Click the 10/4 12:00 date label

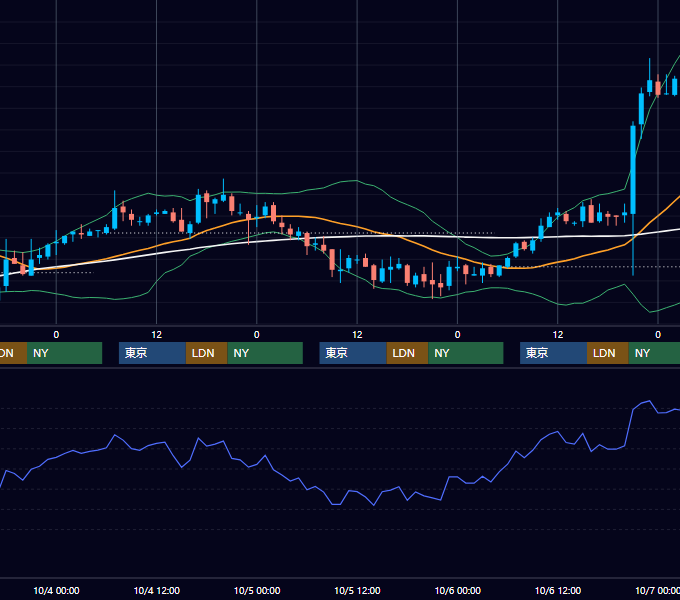pyautogui.click(x=157, y=590)
